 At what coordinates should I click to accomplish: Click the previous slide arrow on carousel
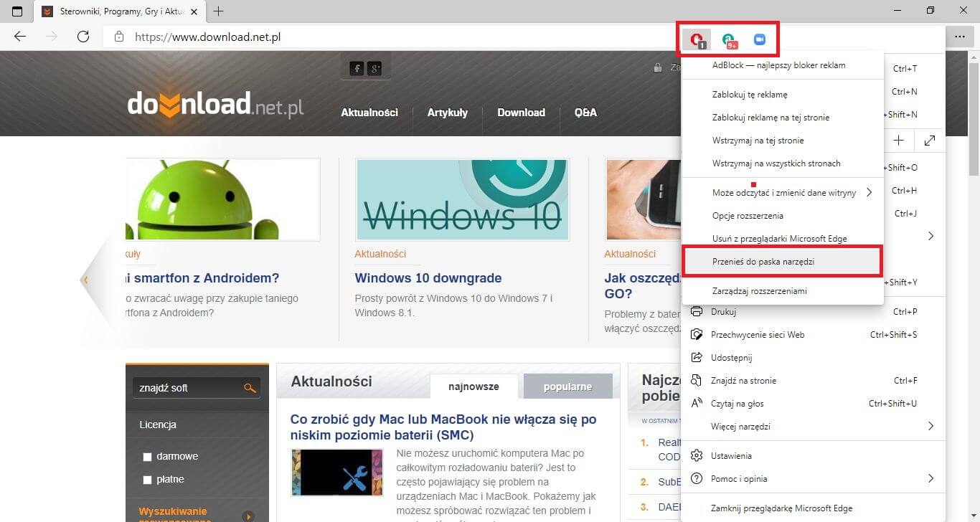(86, 280)
